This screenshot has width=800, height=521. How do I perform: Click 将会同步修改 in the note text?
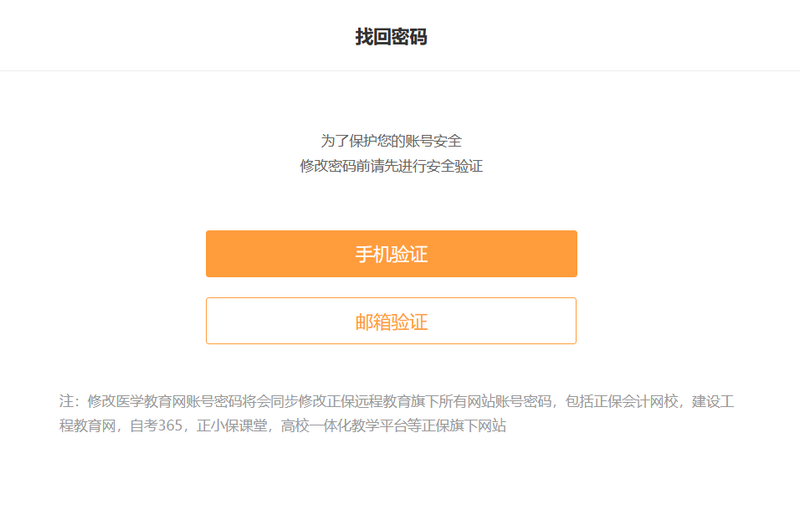[286, 401]
